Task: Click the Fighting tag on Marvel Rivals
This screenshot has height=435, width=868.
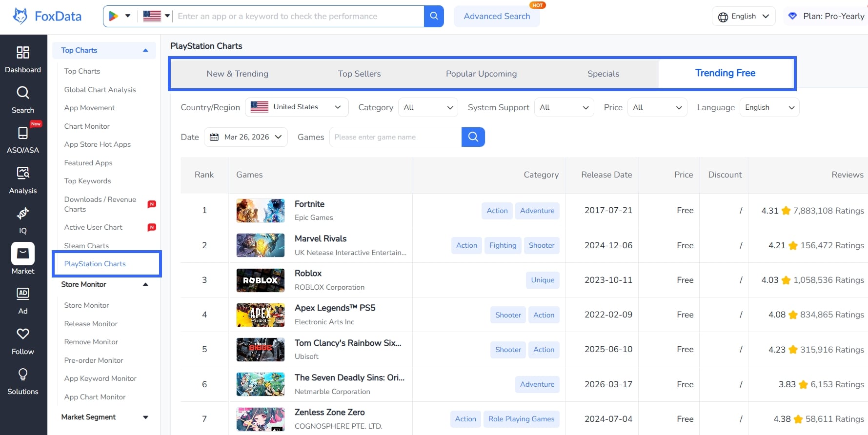Action: [x=503, y=245]
